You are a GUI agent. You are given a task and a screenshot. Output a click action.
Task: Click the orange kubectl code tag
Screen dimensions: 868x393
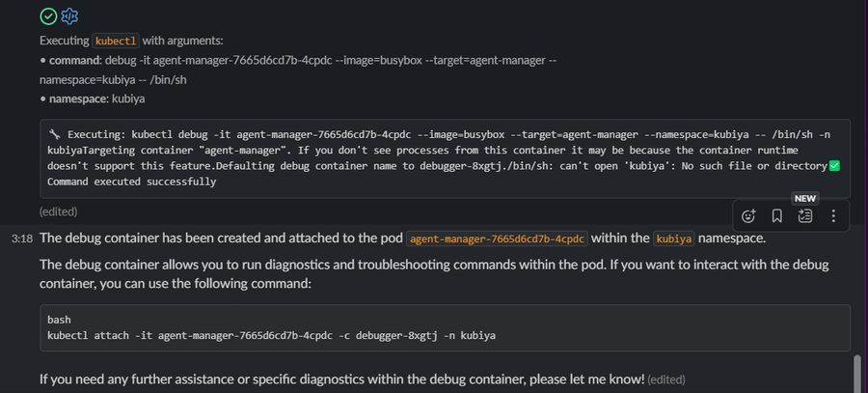[x=117, y=41]
